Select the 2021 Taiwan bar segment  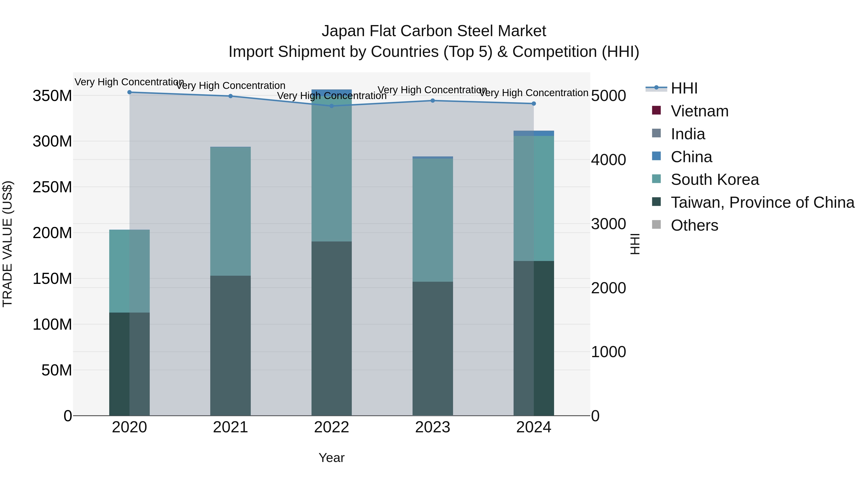pyautogui.click(x=231, y=346)
